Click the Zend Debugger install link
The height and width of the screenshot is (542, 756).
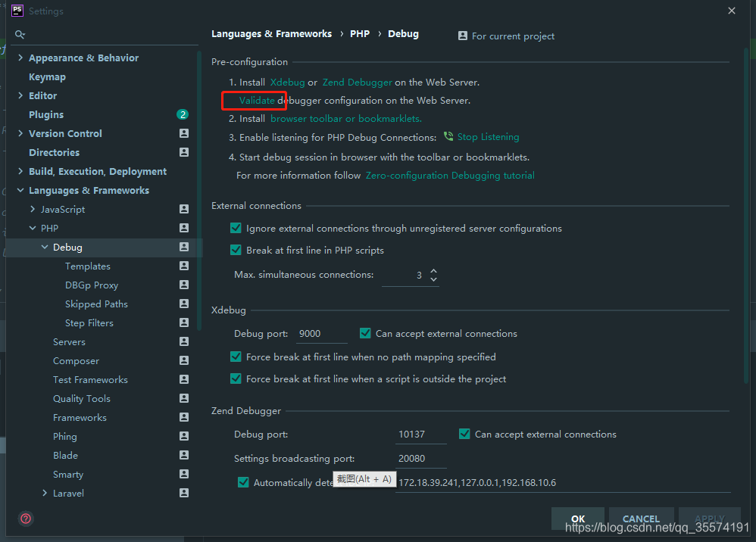tap(358, 83)
